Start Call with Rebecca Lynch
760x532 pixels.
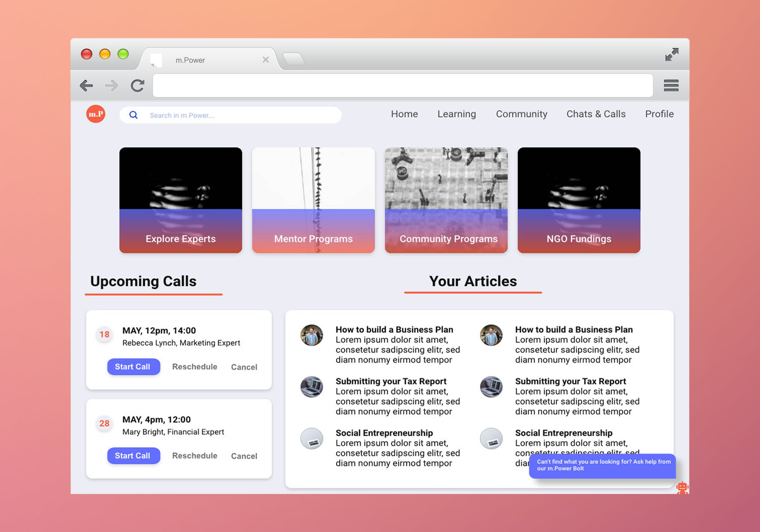coord(133,367)
